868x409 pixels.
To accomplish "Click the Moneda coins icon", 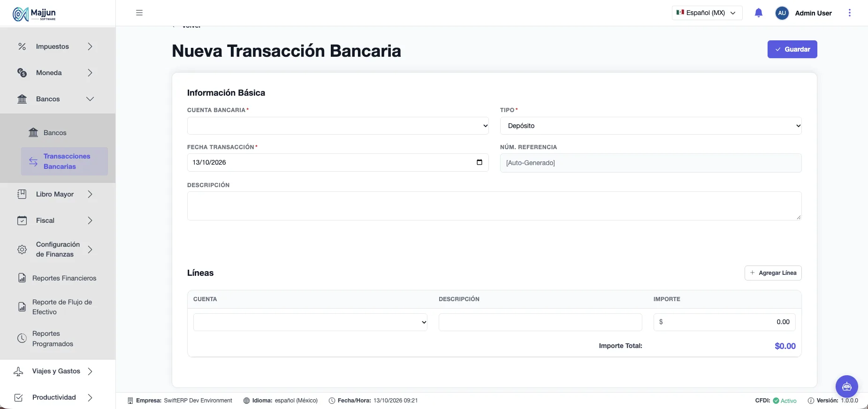I will coord(22,73).
